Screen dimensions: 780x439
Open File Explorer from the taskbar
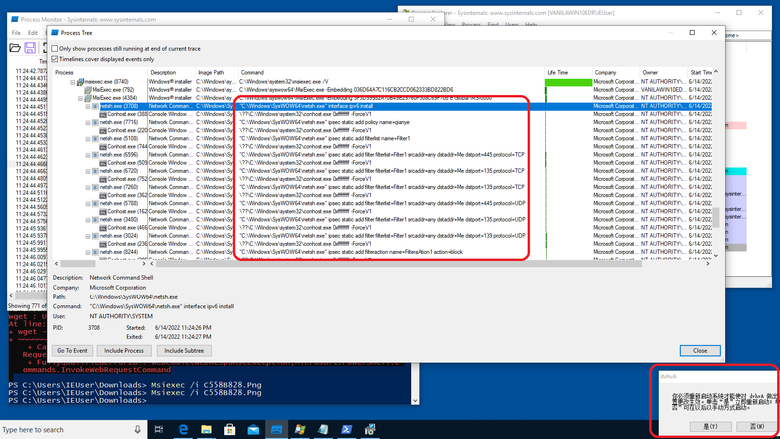(x=208, y=429)
